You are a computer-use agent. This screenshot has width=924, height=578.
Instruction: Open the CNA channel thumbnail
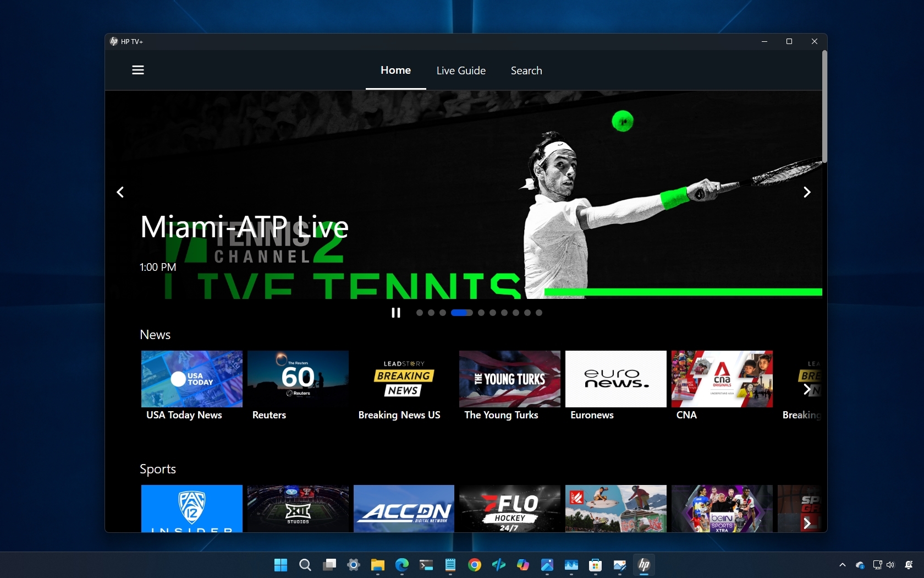[x=721, y=379]
